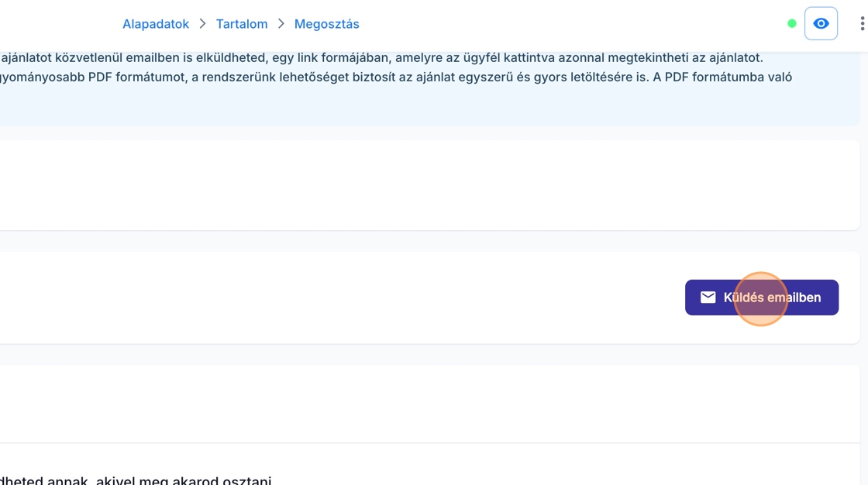
Task: Switch to the Tartalom step
Action: coord(242,24)
